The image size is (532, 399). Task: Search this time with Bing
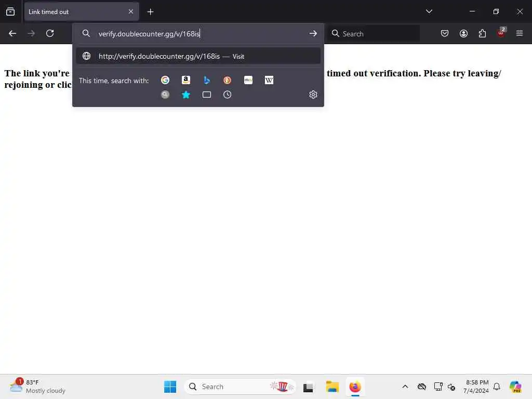[207, 80]
